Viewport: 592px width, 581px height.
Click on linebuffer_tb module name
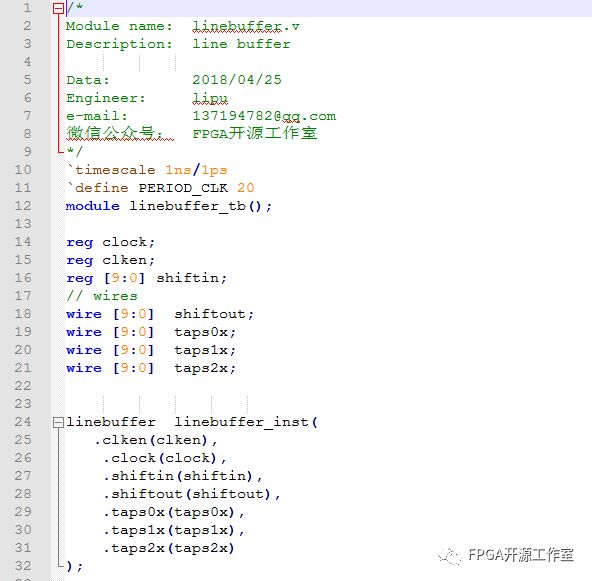188,207
